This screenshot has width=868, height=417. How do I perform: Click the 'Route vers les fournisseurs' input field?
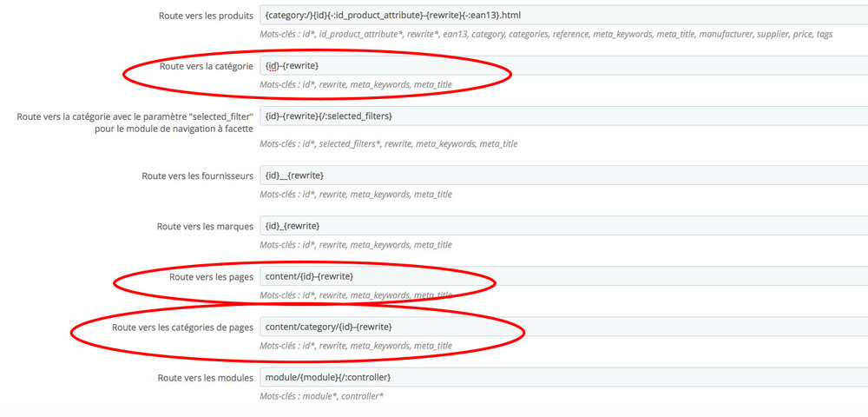(x=563, y=175)
